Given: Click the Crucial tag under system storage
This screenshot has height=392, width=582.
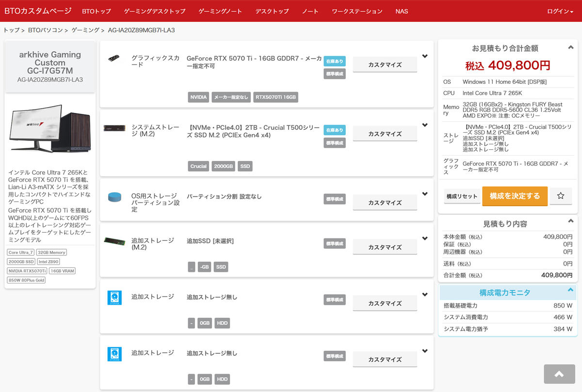Looking at the screenshot, I should point(198,166).
